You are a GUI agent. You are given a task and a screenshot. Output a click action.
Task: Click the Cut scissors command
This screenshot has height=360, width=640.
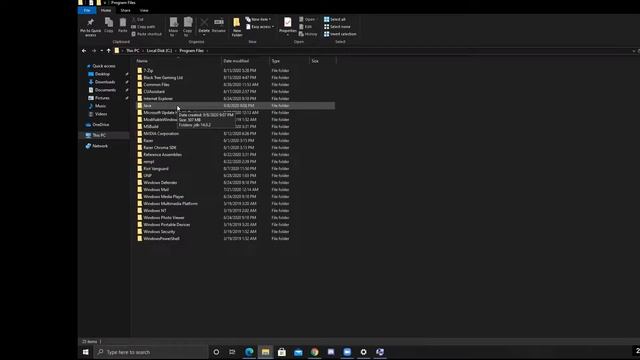click(138, 19)
